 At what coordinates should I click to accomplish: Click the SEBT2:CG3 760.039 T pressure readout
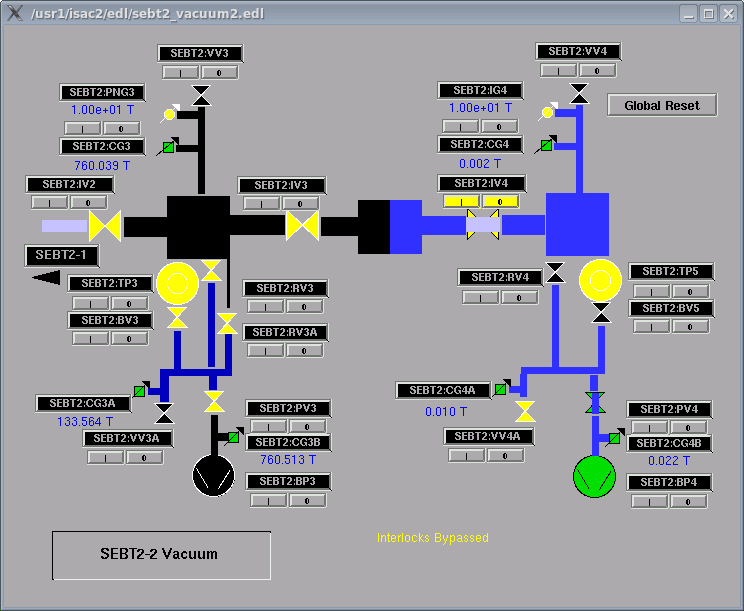(103, 165)
